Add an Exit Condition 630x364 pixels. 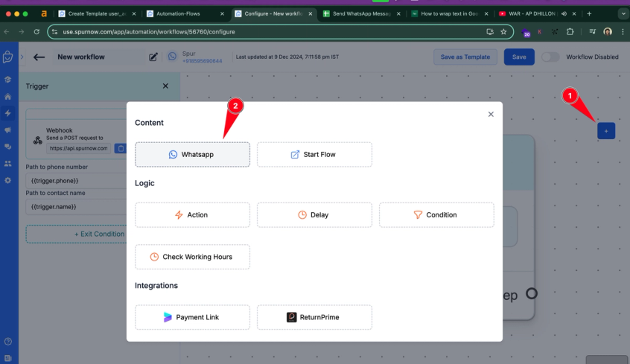click(77, 234)
